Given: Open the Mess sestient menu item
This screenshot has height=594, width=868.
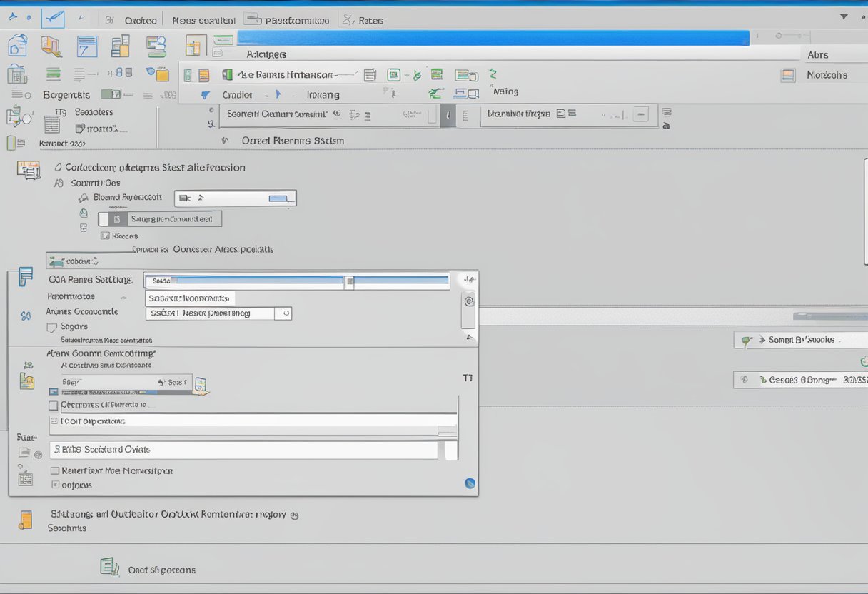Looking at the screenshot, I should point(203,19).
